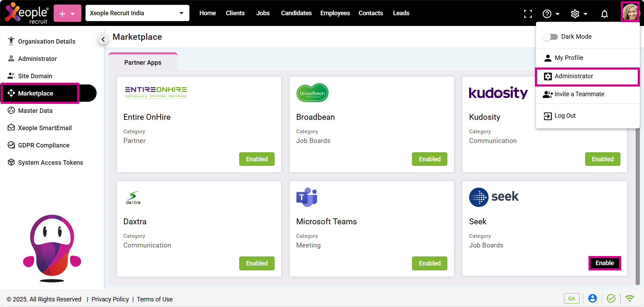Open the Privacy Policy link

[x=110, y=299]
